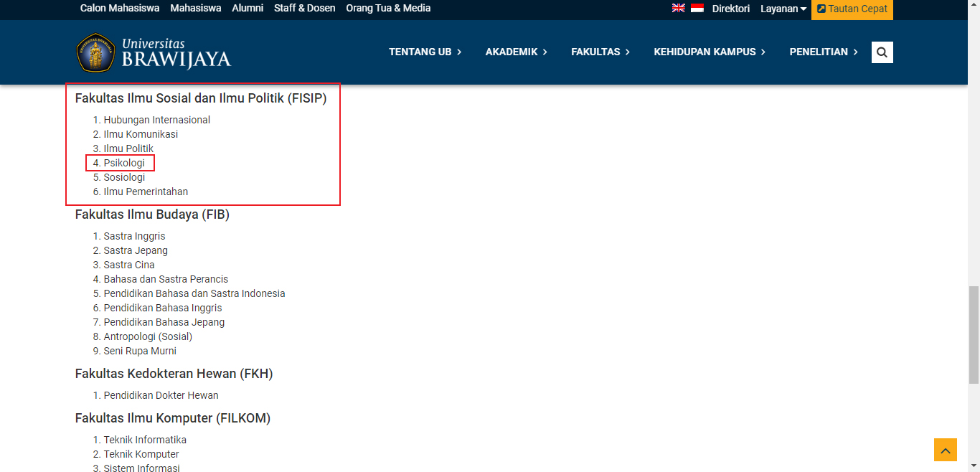
Task: Expand the Penelitian menu
Action: 824,52
